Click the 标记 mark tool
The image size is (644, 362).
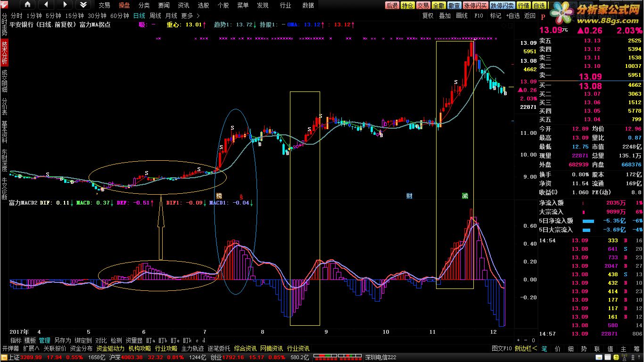click(495, 16)
